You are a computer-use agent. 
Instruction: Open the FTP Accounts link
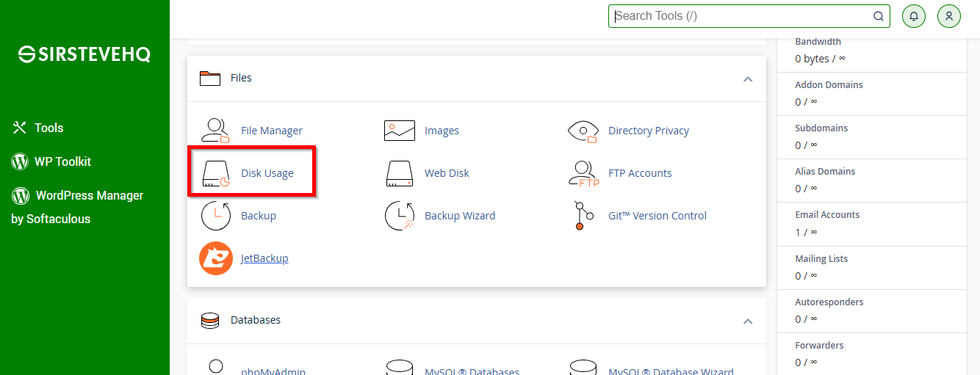640,173
